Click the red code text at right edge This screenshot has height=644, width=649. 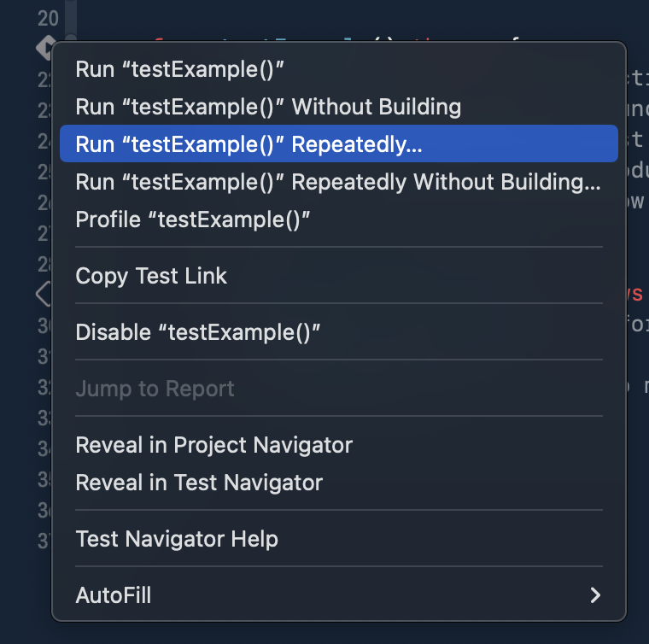tap(634, 294)
